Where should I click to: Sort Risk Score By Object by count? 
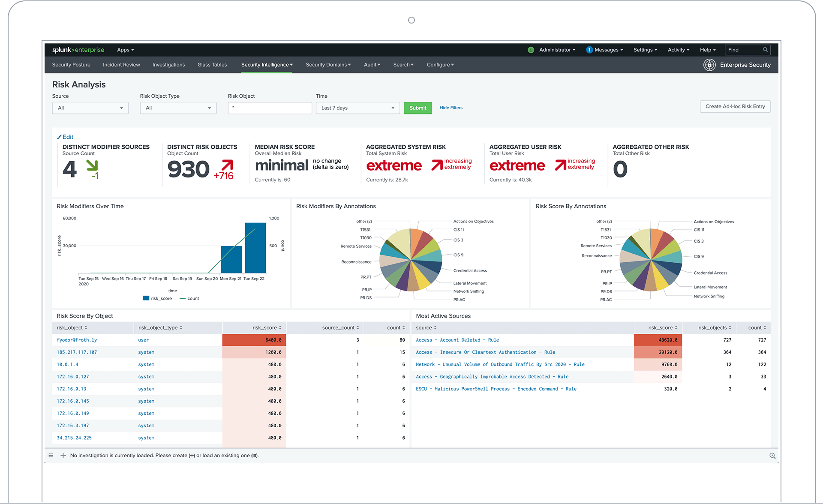point(396,327)
